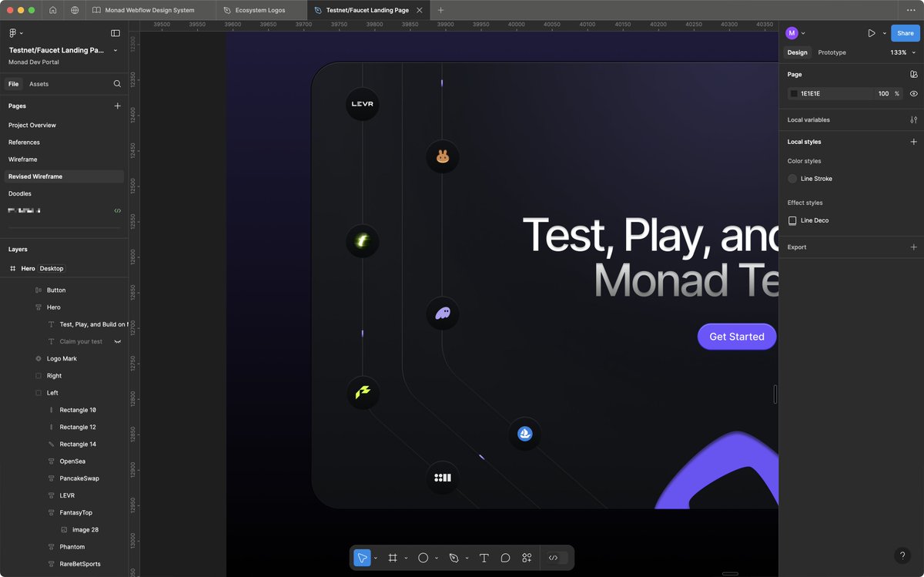Screen dimensions: 924x577
Task: Select the image 28 layer
Action: pyautogui.click(x=85, y=530)
